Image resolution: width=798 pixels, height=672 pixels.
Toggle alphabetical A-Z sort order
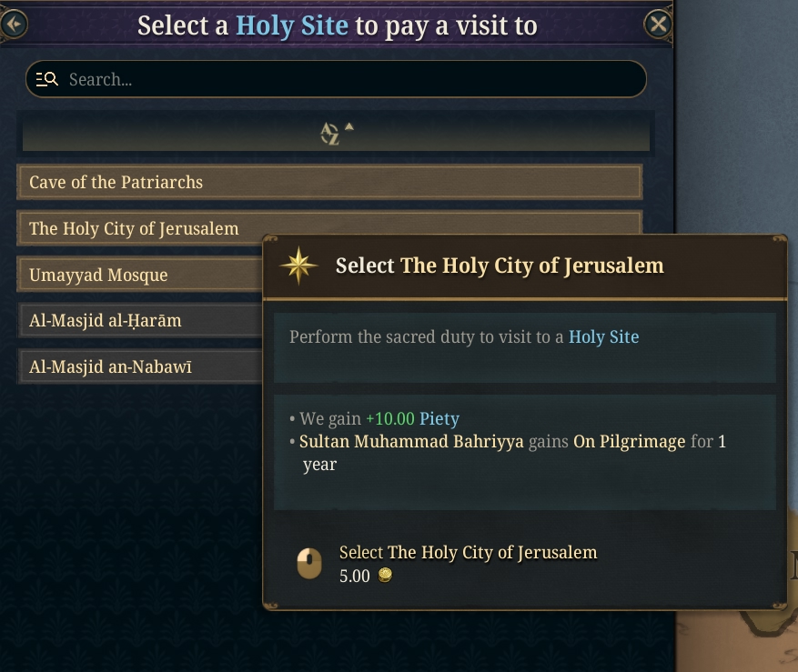point(329,135)
